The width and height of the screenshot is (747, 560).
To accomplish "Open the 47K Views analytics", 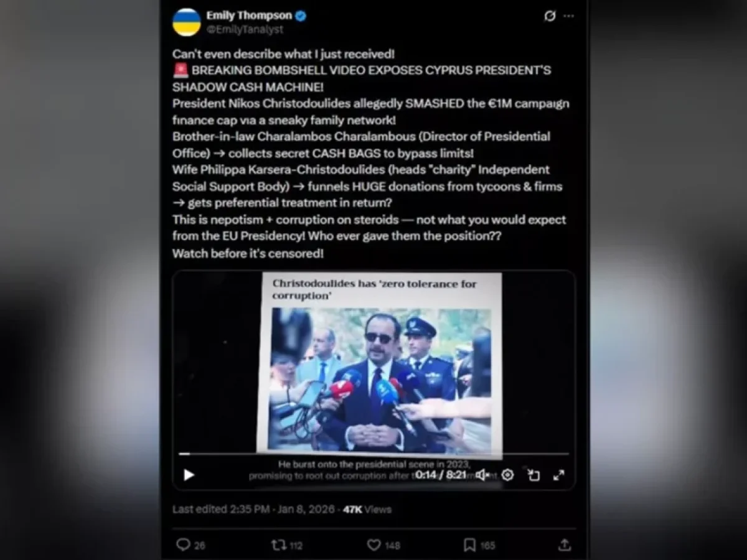I will (x=367, y=510).
